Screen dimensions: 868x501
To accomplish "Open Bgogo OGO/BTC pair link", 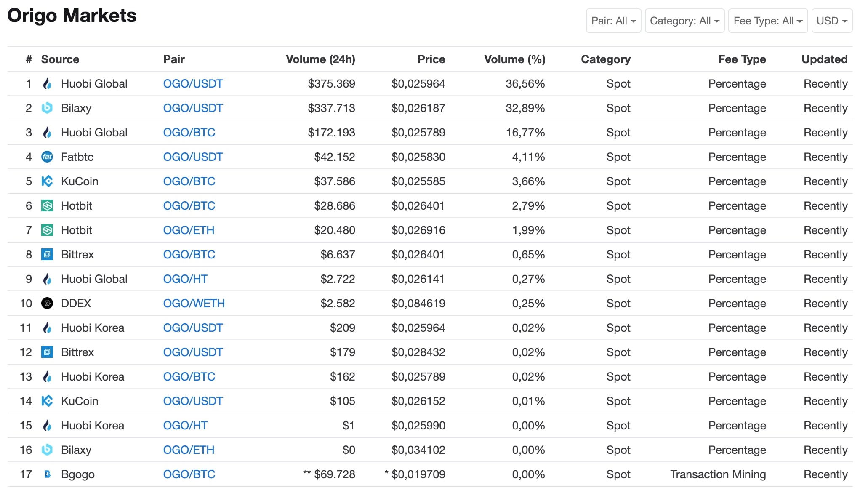I will pyautogui.click(x=189, y=474).
